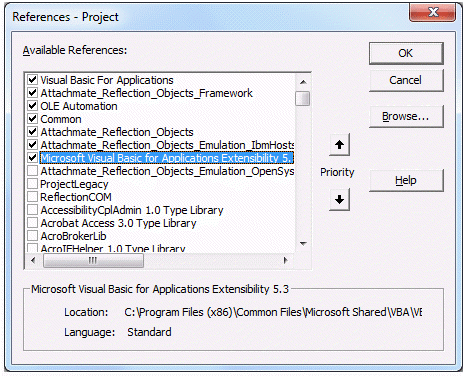Uncheck Microsoft VBA Extensibility 5.3 checkbox

pos(32,158)
